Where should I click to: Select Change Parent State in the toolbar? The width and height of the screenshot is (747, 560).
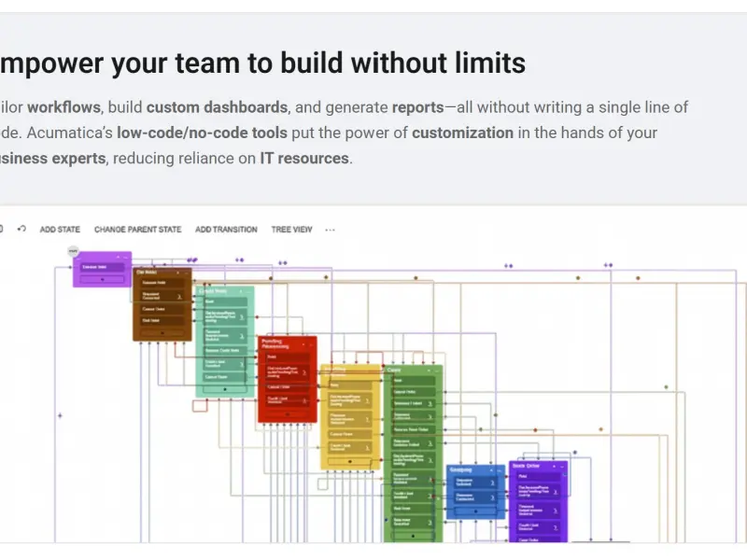137,230
